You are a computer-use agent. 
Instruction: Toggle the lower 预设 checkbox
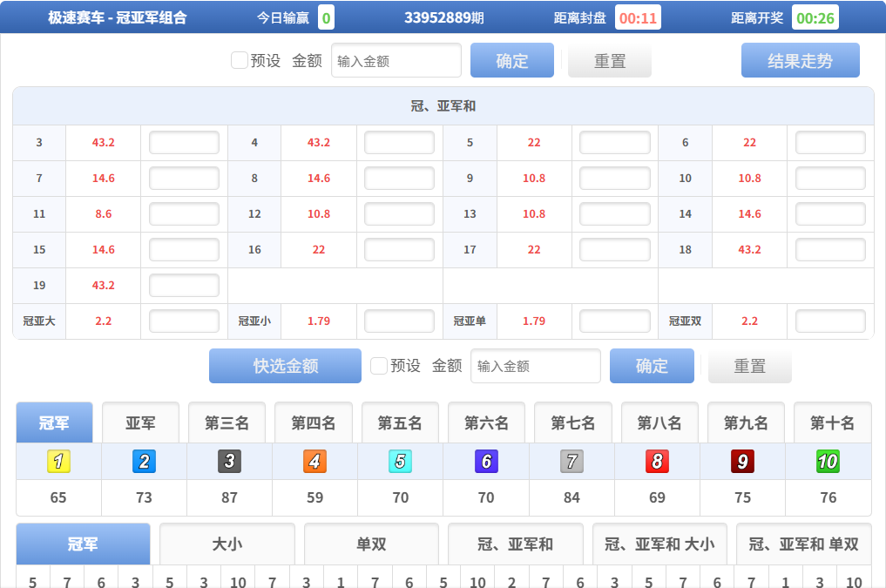pos(379,366)
